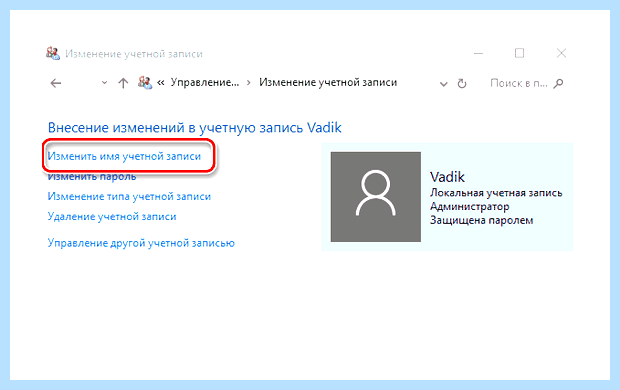Click Локальная учетная запись text

[x=496, y=193]
